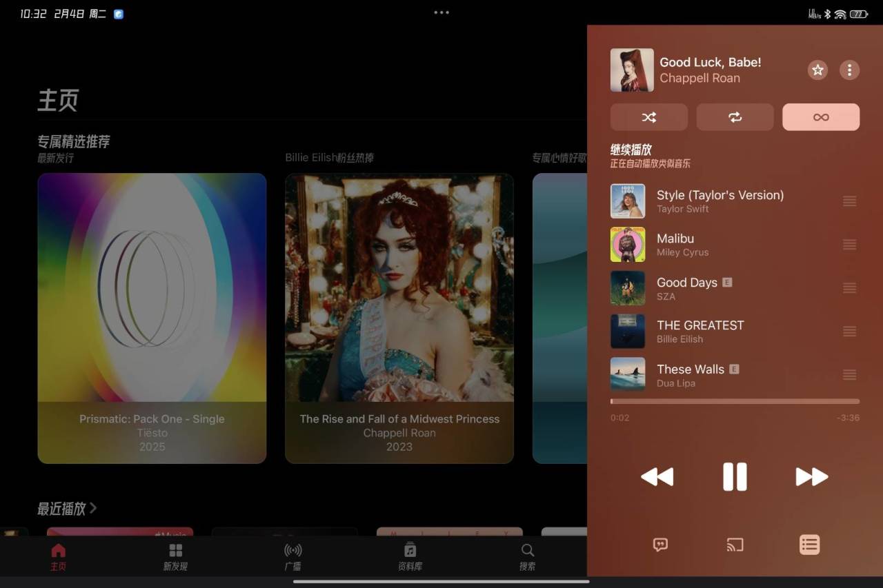Image resolution: width=883 pixels, height=588 pixels.
Task: Tap the system home gesture bar
Action: pos(441,581)
